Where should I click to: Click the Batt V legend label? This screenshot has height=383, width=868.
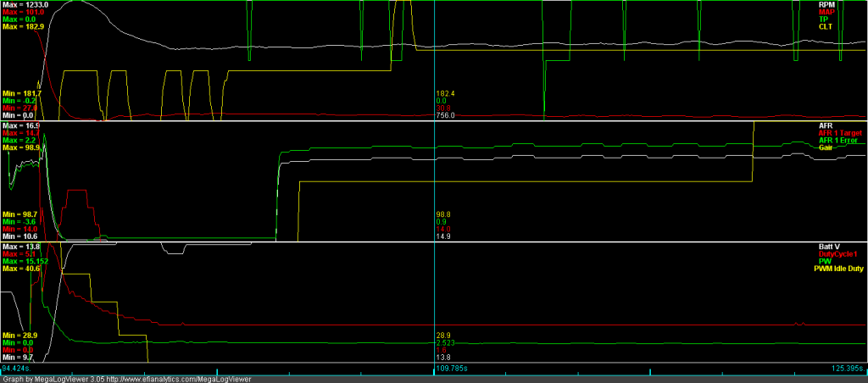coord(828,247)
